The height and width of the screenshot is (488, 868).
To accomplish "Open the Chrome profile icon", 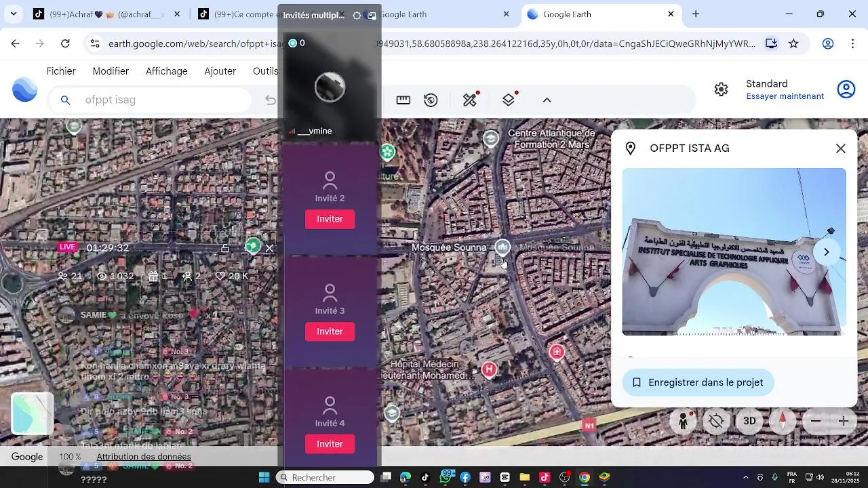I will [828, 43].
